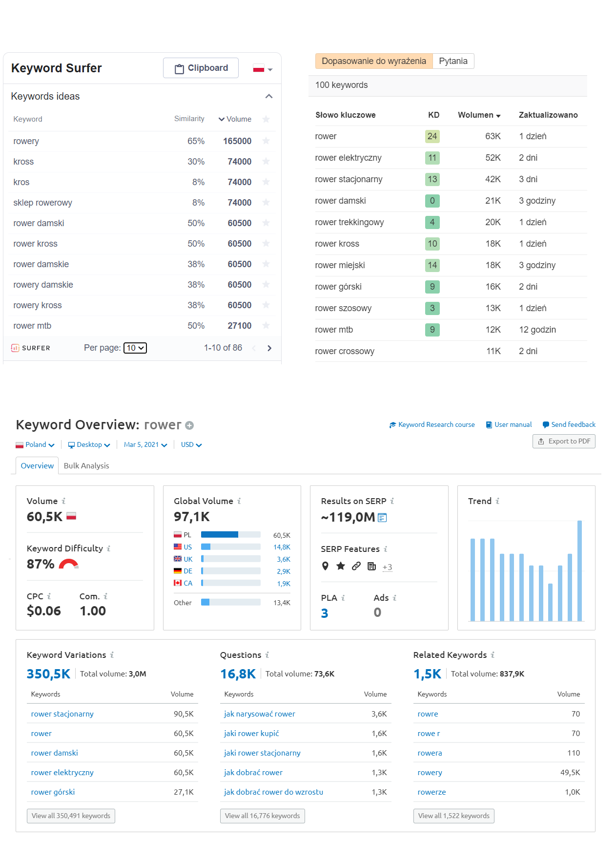The height and width of the screenshot is (843, 616).
Task: Click the site links chain icon
Action: click(356, 566)
